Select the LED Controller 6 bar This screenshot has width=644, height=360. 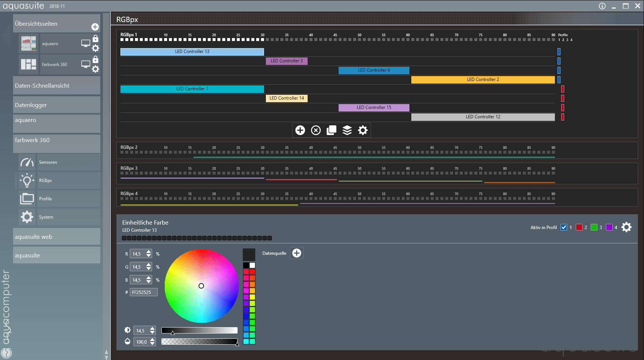click(x=374, y=70)
